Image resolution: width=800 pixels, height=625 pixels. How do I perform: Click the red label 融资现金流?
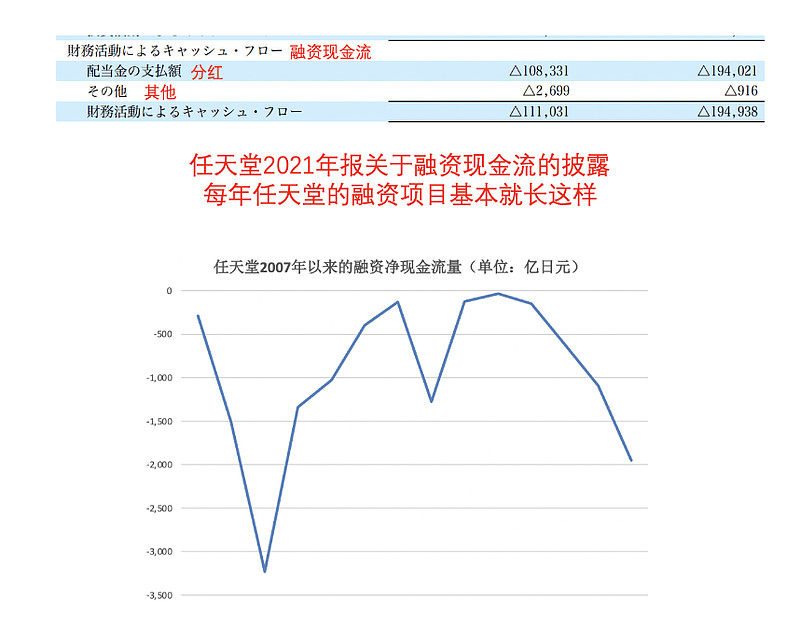click(x=331, y=52)
